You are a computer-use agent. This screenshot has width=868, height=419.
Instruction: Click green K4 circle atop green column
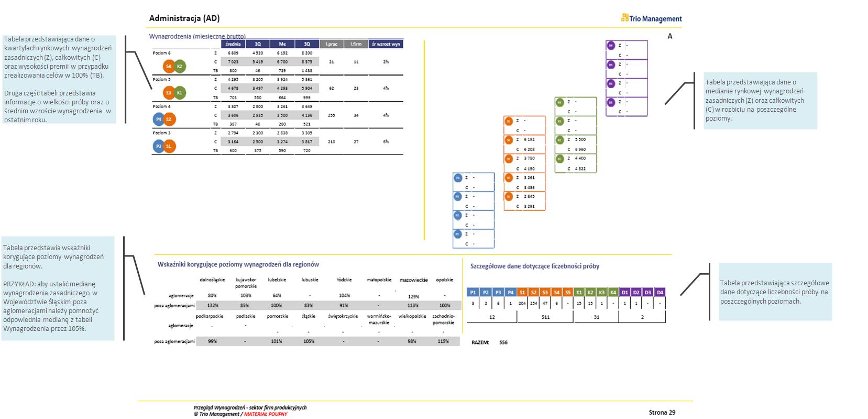[560, 102]
